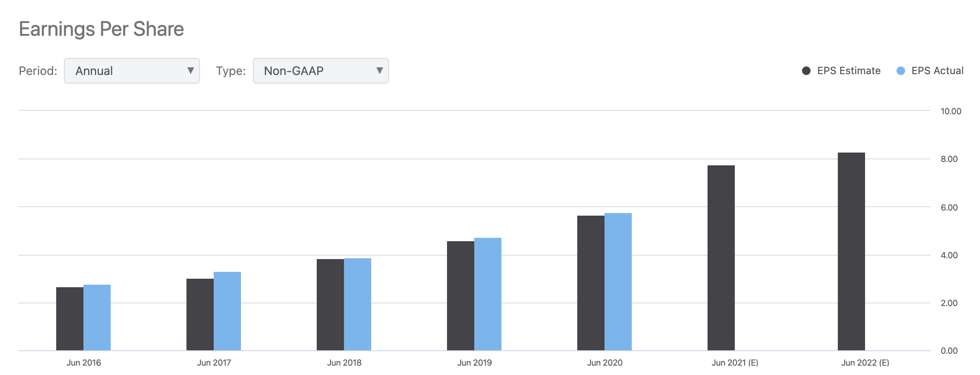Select the Jun 2021 (E) estimate bar

click(x=721, y=258)
